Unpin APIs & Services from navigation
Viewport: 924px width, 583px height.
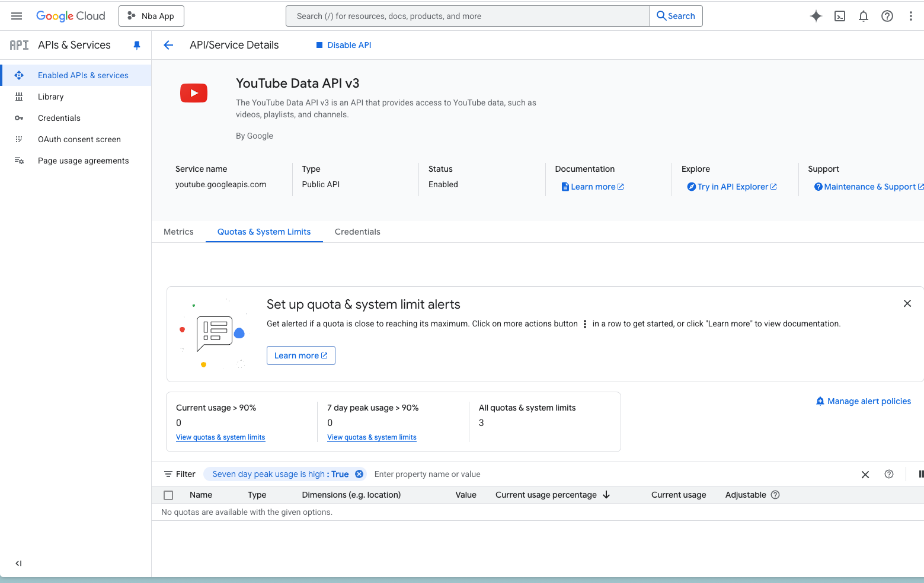point(137,44)
